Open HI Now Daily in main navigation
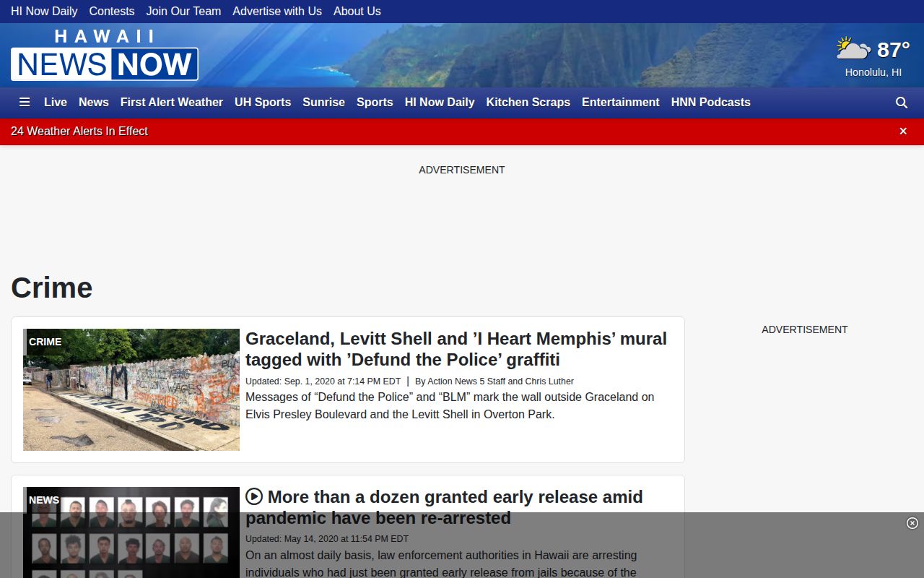Screen dimensions: 924x578 tap(440, 103)
